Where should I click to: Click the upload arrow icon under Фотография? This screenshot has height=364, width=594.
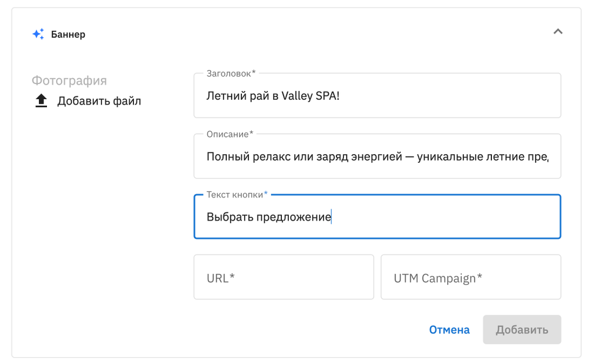click(x=41, y=101)
